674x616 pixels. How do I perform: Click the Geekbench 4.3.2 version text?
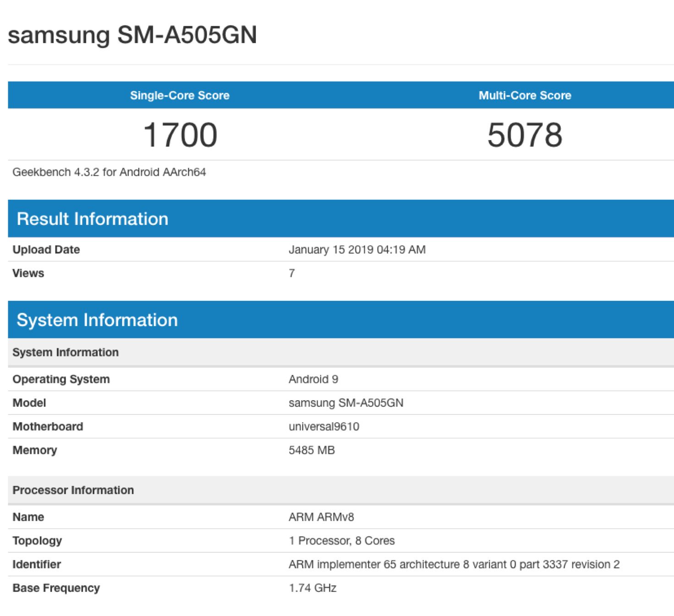click(109, 172)
